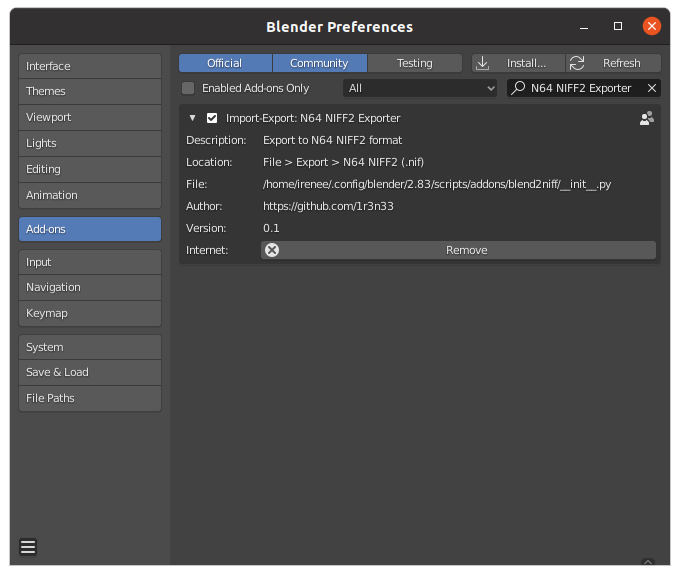Select the Add-ons section
Viewport: 680px width, 575px height.
pos(90,229)
